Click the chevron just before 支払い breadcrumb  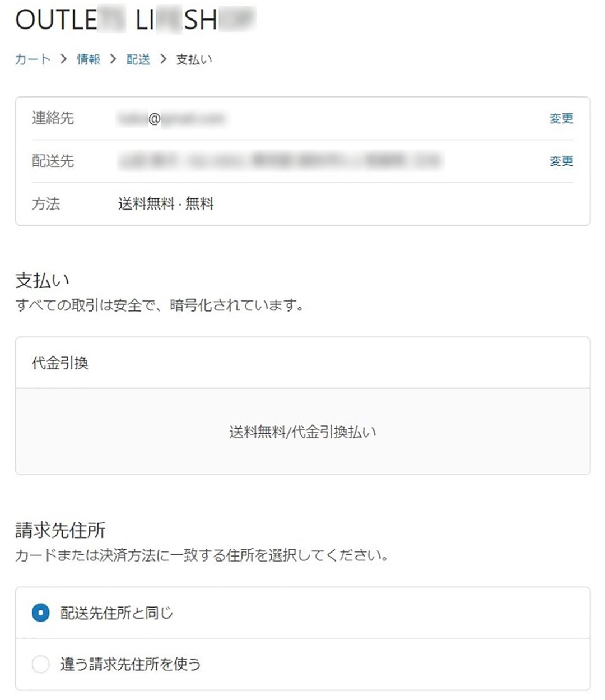tap(163, 59)
